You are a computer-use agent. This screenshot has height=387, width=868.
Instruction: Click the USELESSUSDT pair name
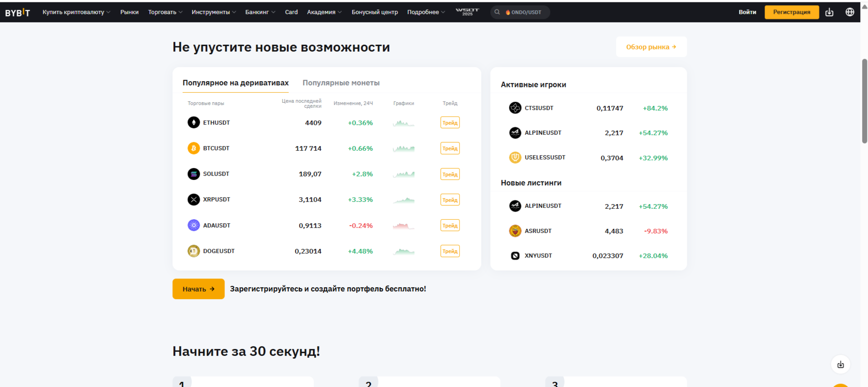click(x=545, y=157)
